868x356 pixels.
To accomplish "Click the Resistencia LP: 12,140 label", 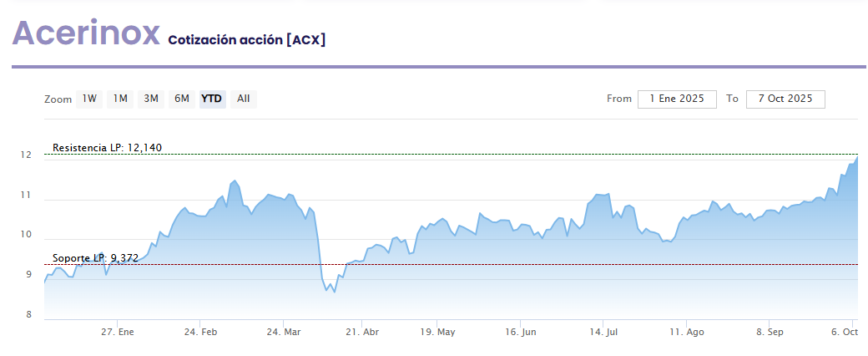I will point(107,148).
